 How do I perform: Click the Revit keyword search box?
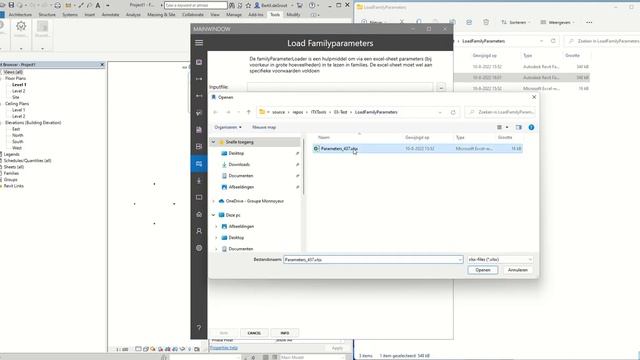(196, 5)
